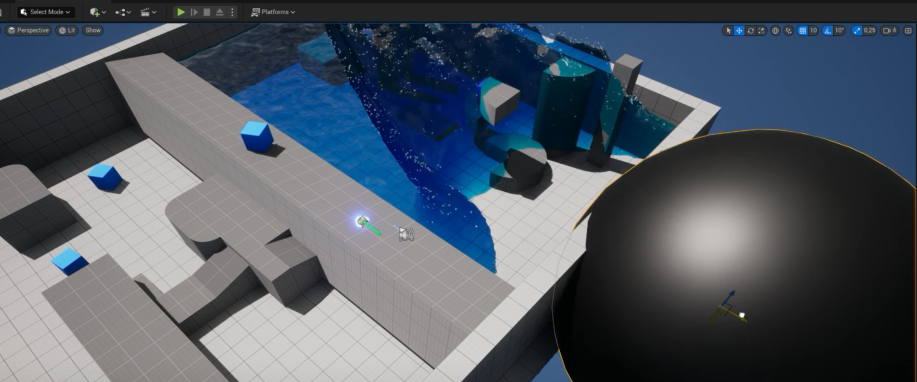Screen dimensions: 917x382
Task: Click the blue Z-axis arrow of gizmo
Action: point(729,297)
